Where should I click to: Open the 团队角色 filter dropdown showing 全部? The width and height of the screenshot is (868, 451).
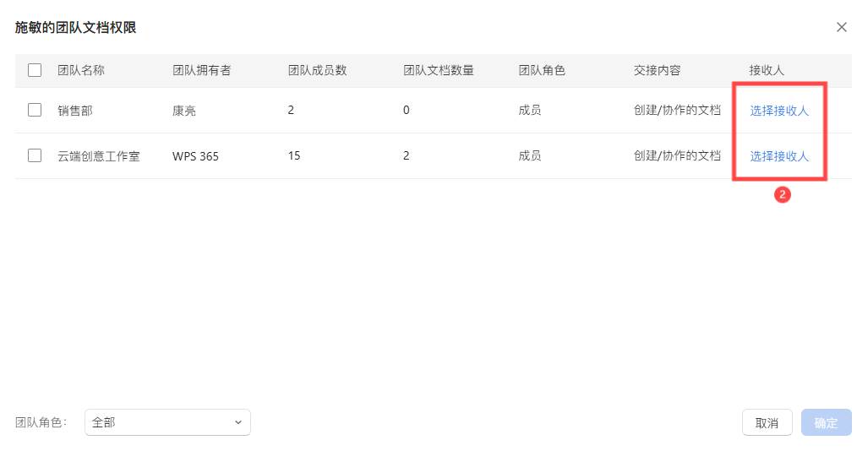pos(167,422)
